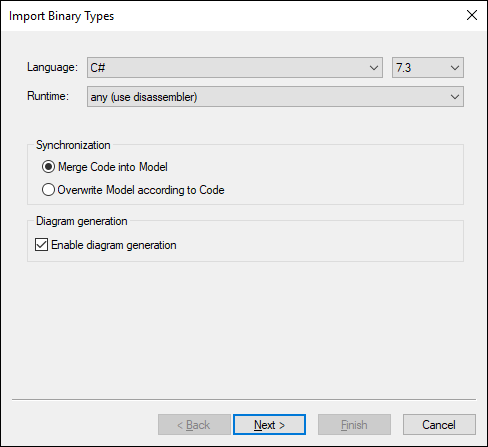Click the Synchronization group heading
Screen dimensions: 488x447
(73, 145)
